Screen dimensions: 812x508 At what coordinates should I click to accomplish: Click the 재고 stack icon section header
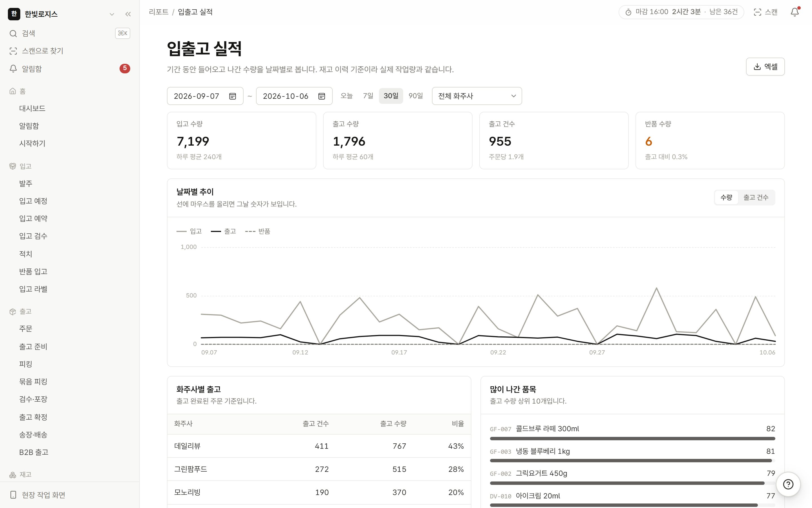[x=13, y=474]
